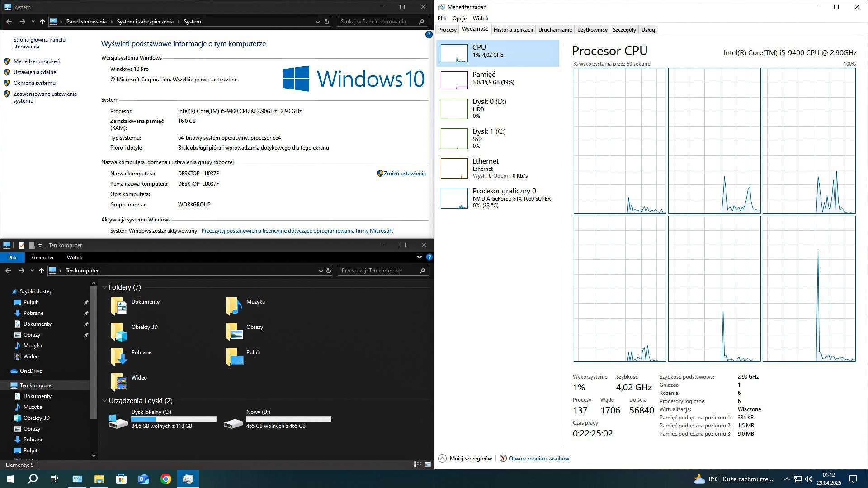The height and width of the screenshot is (488, 868).
Task: Customize Quick Access Toolbar dropdown in Explorer
Action: 40,245
